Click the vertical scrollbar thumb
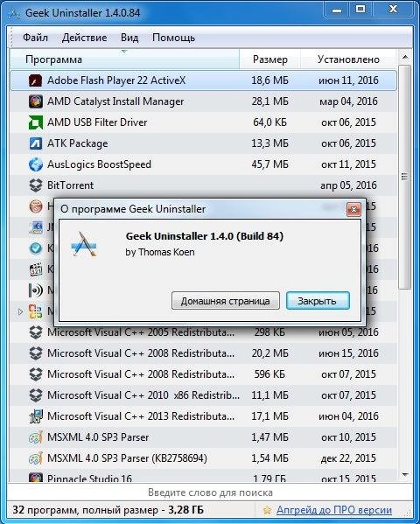This screenshot has width=420, height=524. [405, 177]
